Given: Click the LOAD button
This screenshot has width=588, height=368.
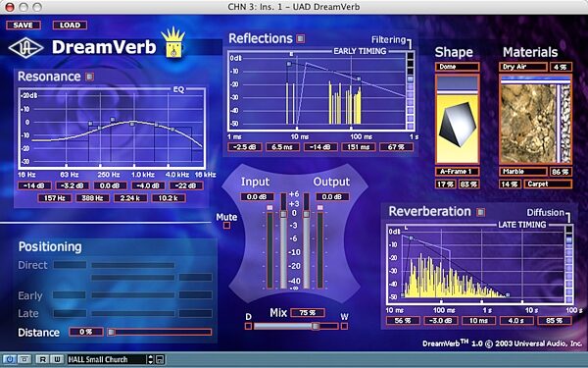Looking at the screenshot, I should tap(71, 26).
